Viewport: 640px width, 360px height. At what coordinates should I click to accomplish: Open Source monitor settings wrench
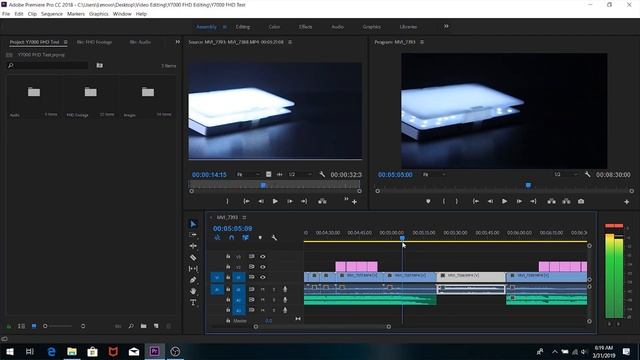(x=322, y=174)
